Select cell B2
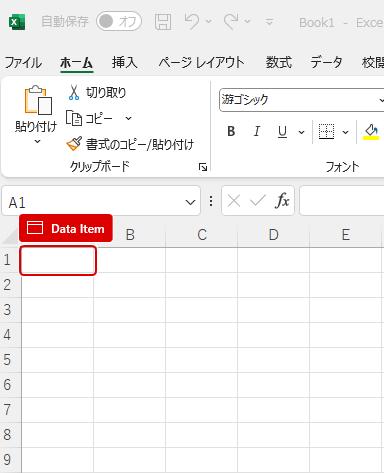 click(130, 285)
